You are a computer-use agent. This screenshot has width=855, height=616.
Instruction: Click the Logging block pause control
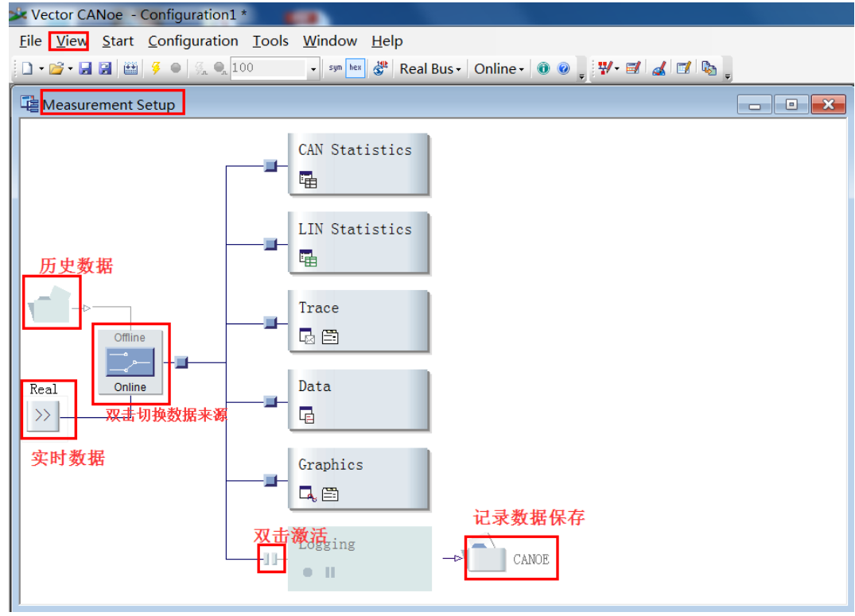click(330, 572)
